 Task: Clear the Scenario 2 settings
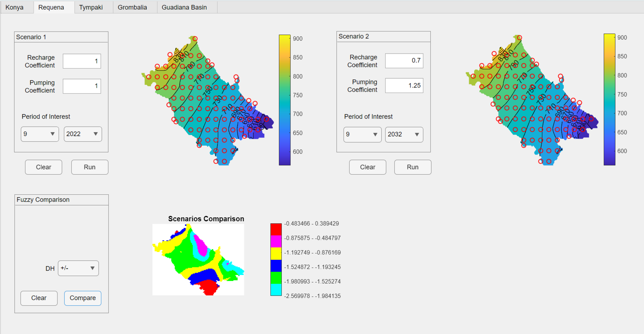pyautogui.click(x=368, y=167)
